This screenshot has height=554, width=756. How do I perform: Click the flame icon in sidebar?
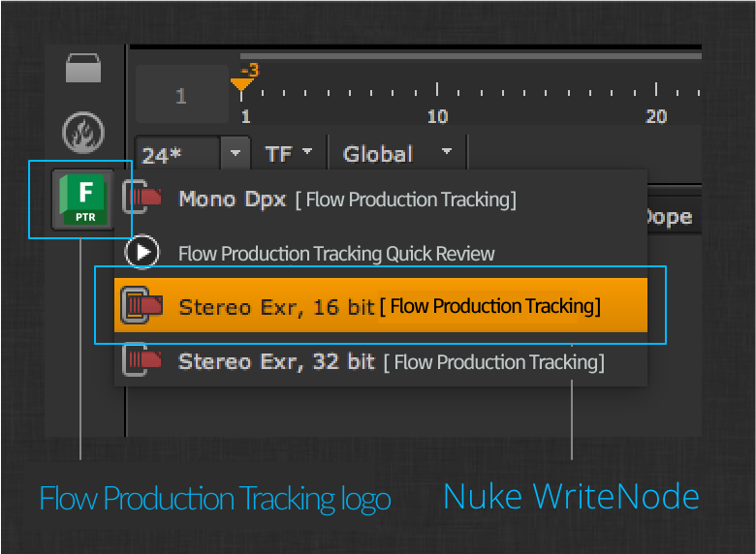tap(83, 133)
